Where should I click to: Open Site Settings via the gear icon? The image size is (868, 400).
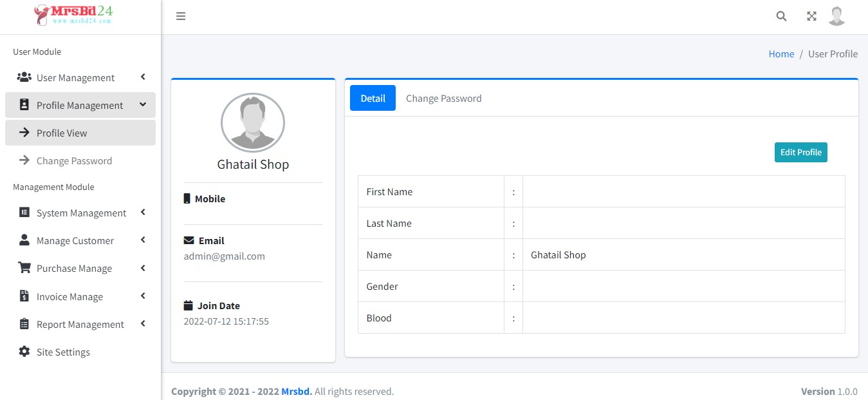point(24,352)
